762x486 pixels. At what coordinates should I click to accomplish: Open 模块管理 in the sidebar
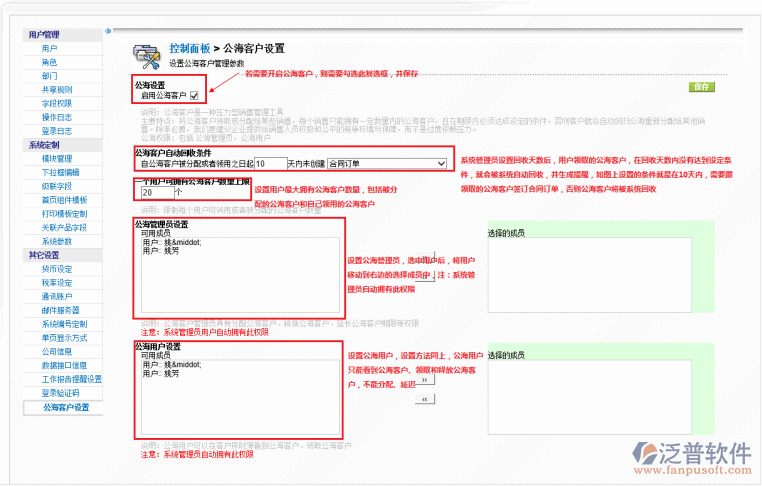coord(57,159)
